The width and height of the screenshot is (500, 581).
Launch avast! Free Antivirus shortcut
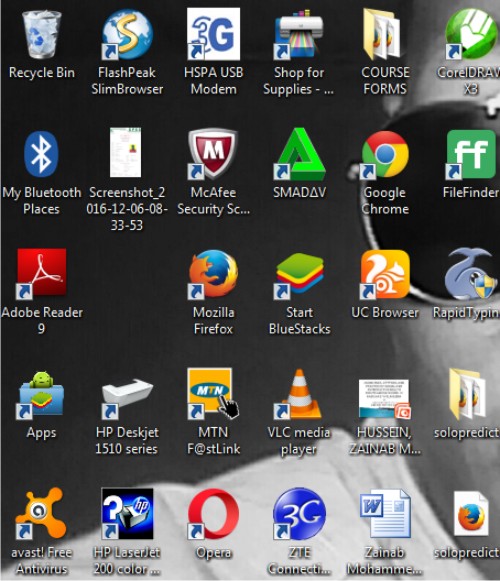coord(41,514)
